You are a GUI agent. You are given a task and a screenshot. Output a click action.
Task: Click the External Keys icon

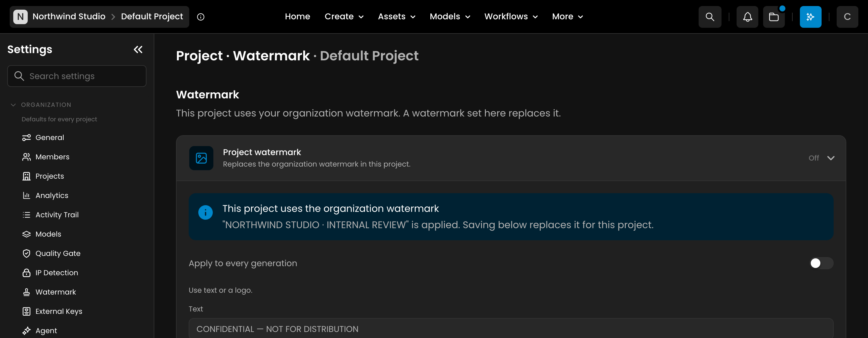(x=26, y=311)
